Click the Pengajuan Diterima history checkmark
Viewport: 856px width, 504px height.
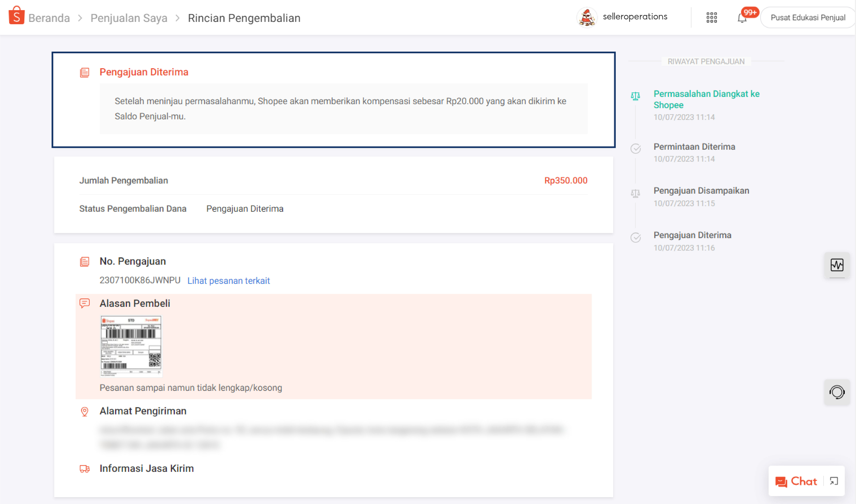(635, 237)
